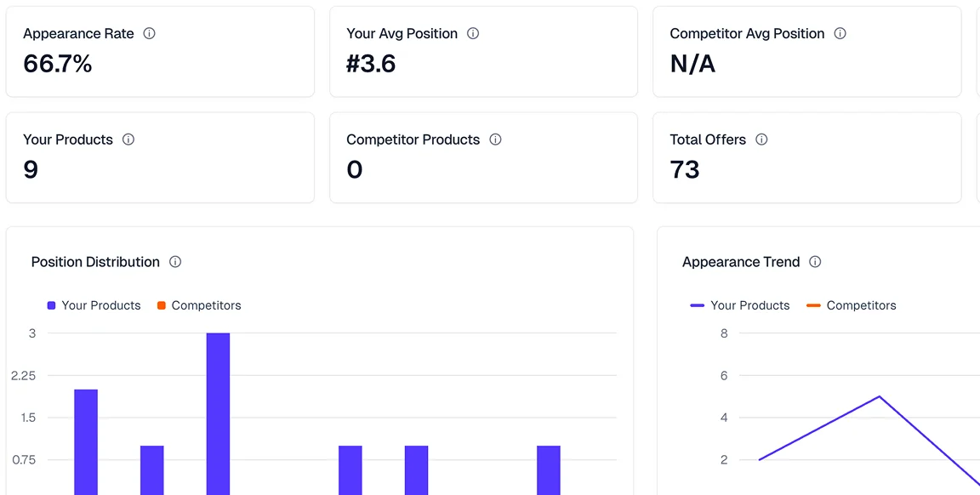
Task: Click the peak of the trend line
Action: 880,397
